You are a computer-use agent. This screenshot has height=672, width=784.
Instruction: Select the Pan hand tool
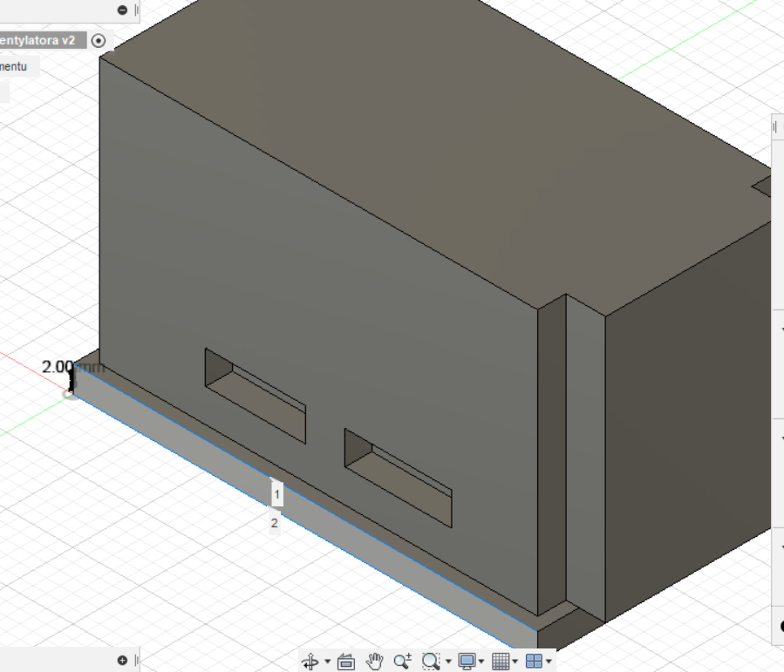[374, 661]
